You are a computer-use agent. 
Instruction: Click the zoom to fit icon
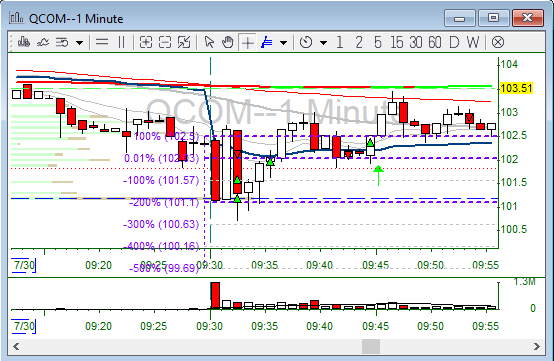184,42
